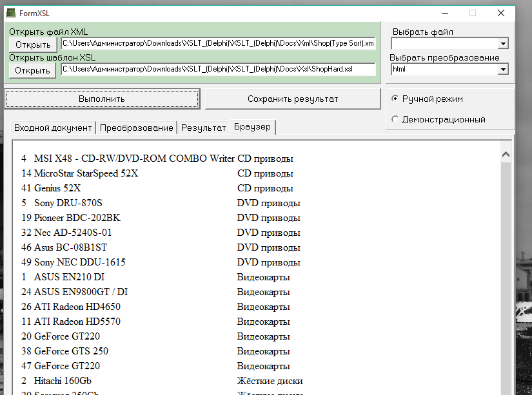The width and height of the screenshot is (532, 395).
Task: Click row Sony NEC DDU-1615
Action: point(161,262)
